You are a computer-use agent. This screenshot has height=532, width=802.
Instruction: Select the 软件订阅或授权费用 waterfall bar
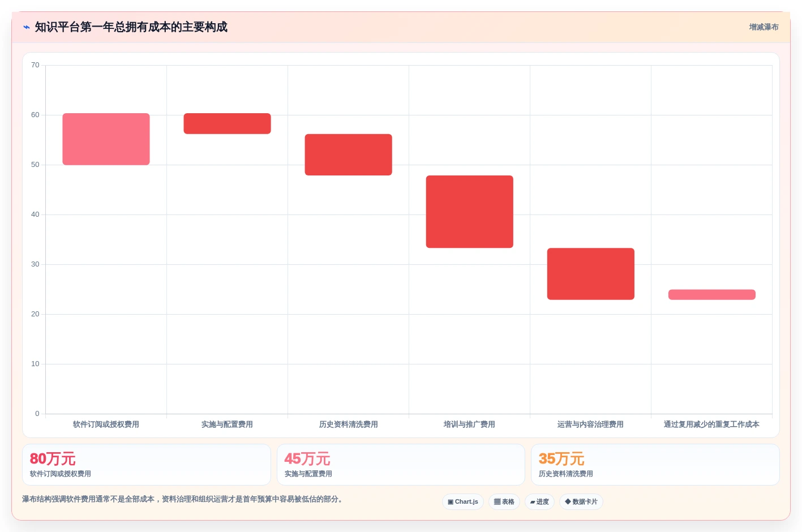pos(106,139)
